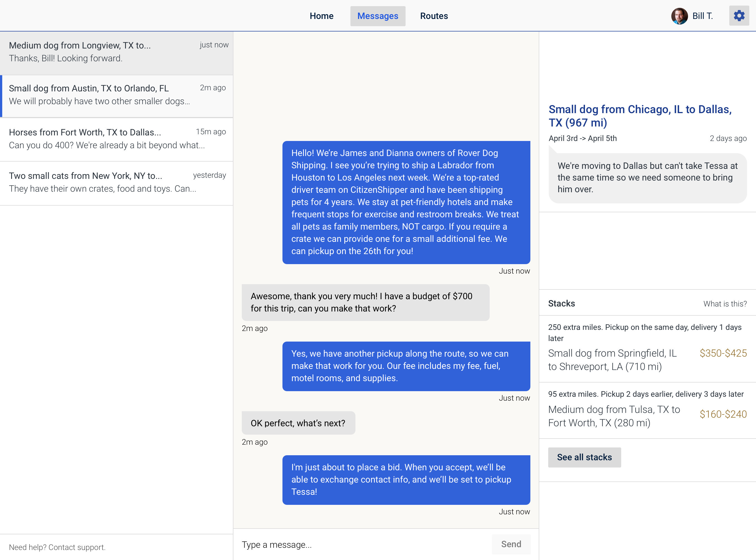
Task: Open Small dog from Chicago to Dallas listing
Action: click(x=640, y=116)
